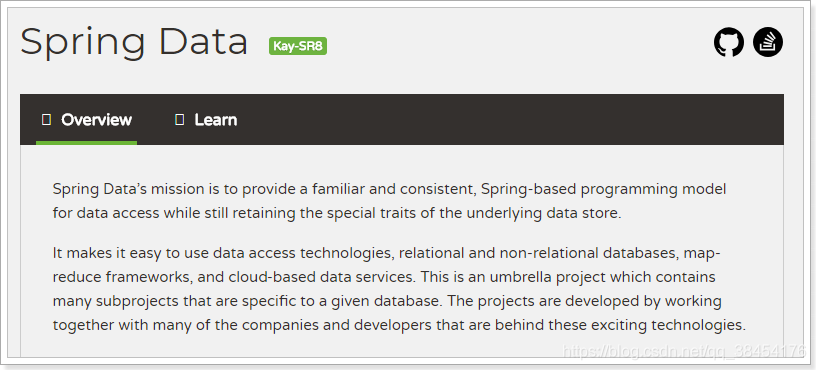Open the Stack Overflow icon
This screenshot has width=816, height=370.
pos(768,42)
